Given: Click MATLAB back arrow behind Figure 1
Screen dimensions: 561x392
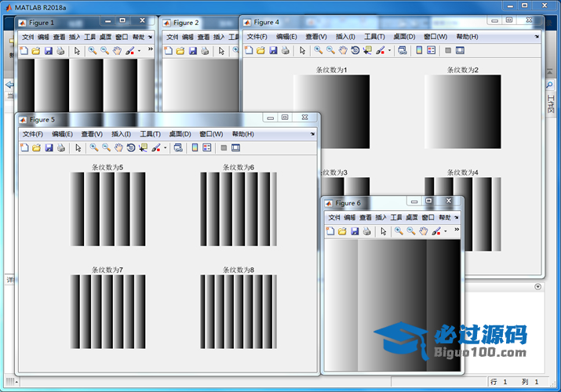Looking at the screenshot, I should coord(9,85).
